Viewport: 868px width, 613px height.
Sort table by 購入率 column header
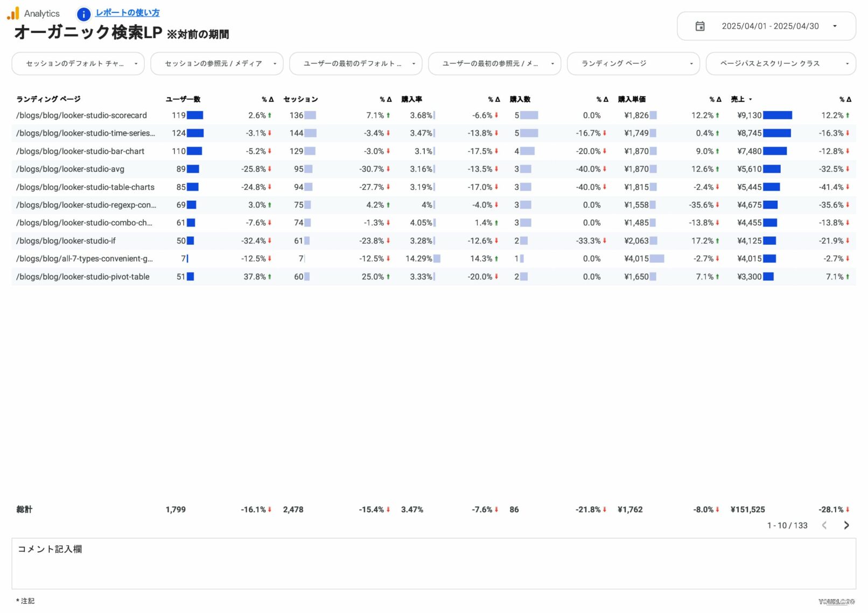point(411,100)
